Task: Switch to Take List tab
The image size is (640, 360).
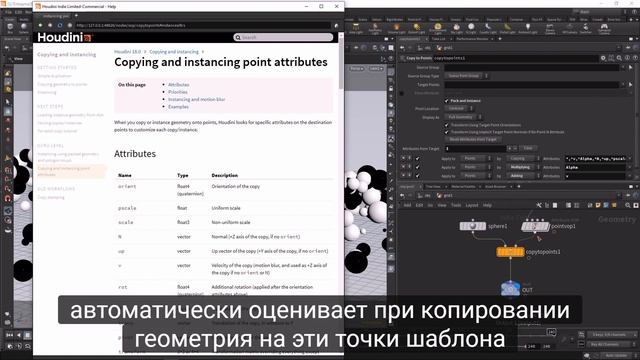Action: (439, 39)
